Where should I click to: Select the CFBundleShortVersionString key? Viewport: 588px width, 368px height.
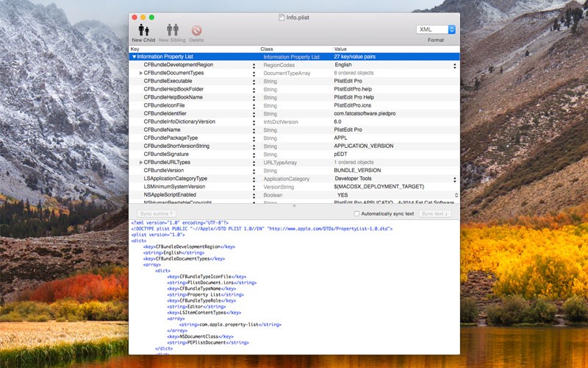pos(176,146)
